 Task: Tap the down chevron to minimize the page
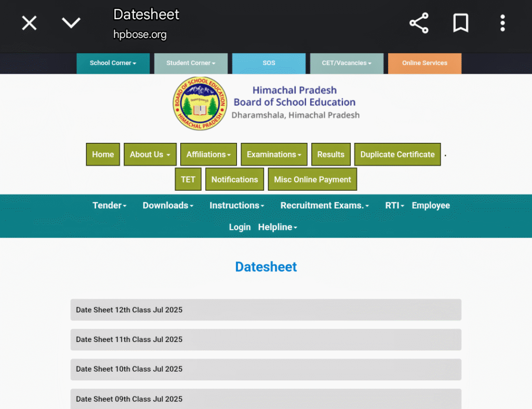(x=71, y=23)
